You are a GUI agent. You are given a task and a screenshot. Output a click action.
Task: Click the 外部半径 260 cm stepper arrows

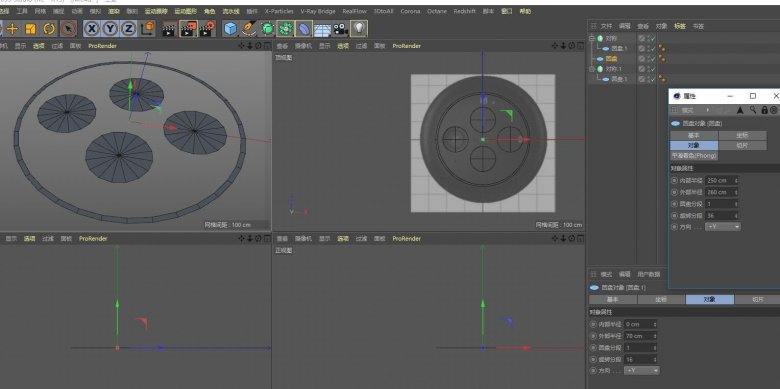[736, 192]
